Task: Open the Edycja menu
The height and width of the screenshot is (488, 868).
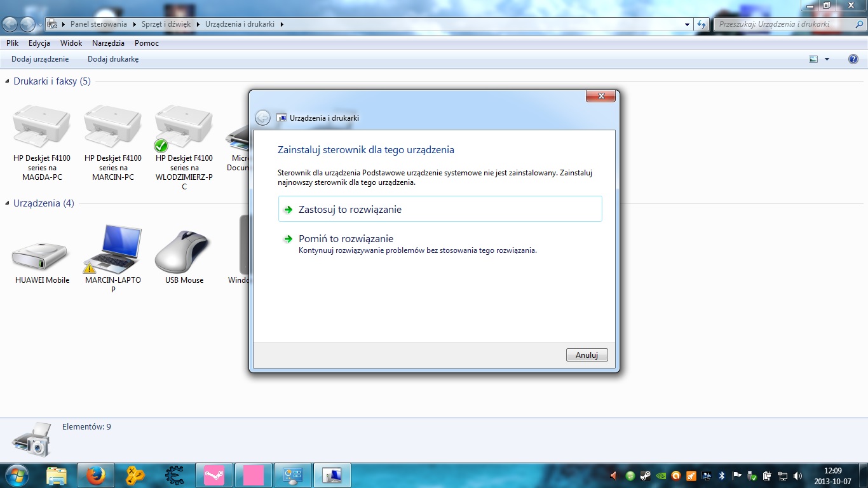Action: [x=39, y=43]
